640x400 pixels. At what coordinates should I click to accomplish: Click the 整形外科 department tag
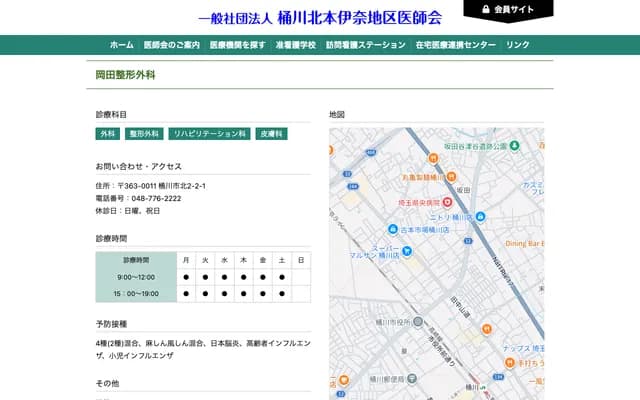pyautogui.click(x=144, y=133)
